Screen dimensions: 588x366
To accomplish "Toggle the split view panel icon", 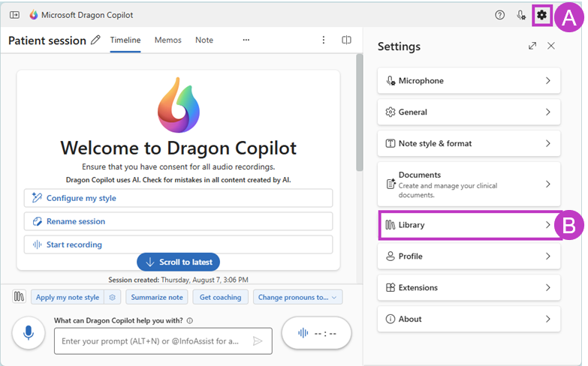I will coord(346,40).
